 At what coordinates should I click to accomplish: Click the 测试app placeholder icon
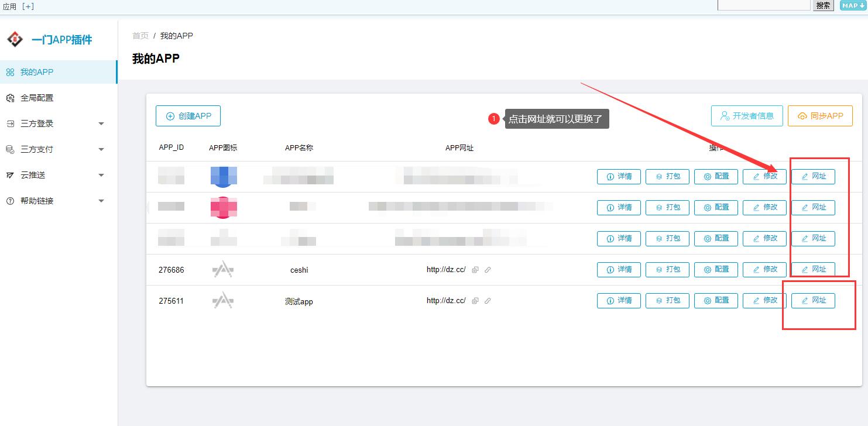tap(223, 301)
